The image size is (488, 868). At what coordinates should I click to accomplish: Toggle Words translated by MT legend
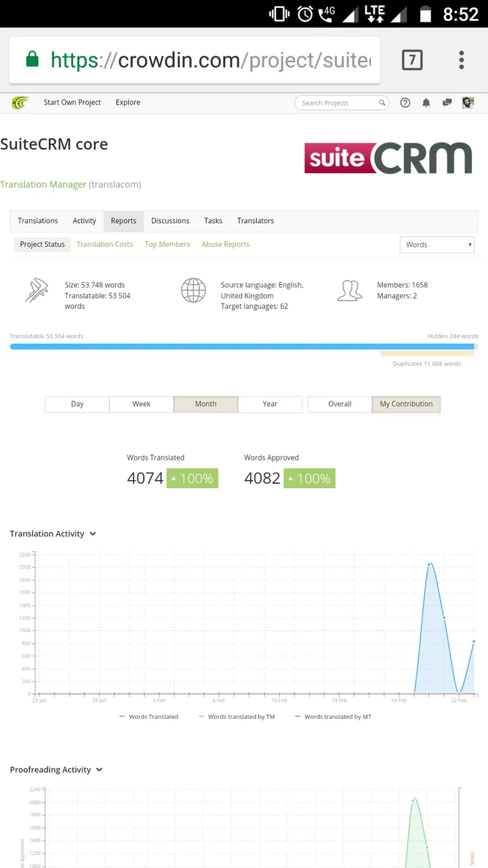click(x=333, y=717)
